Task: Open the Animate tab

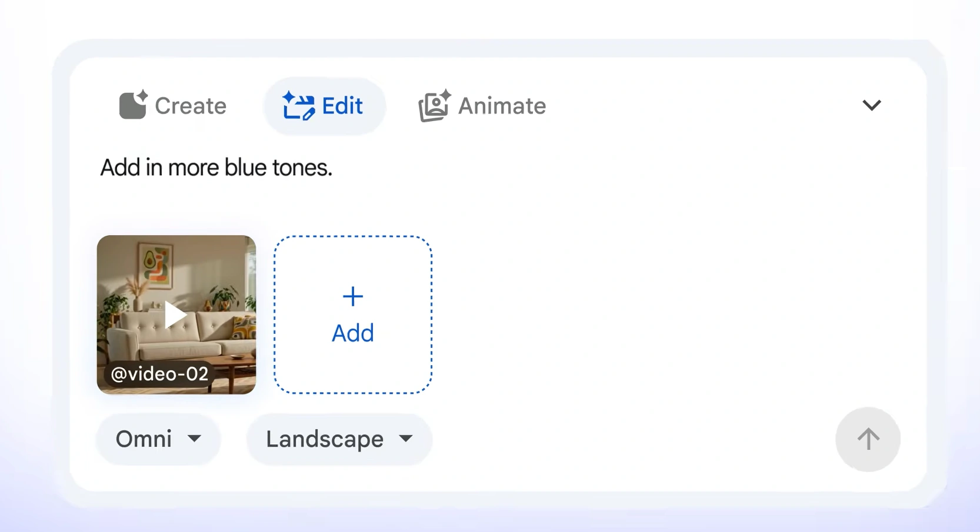Action: (483, 106)
